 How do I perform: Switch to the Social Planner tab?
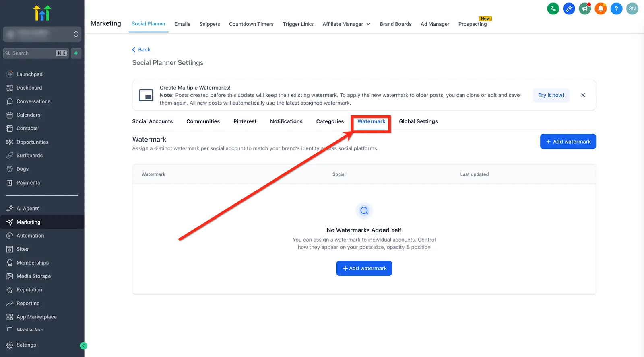click(x=149, y=24)
